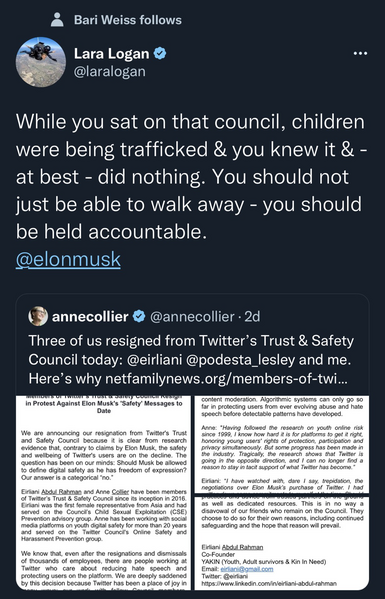Image resolution: width=385 pixels, height=599 pixels.
Task: Open Lara Logan's profile picture
Action: pyautogui.click(x=40, y=62)
